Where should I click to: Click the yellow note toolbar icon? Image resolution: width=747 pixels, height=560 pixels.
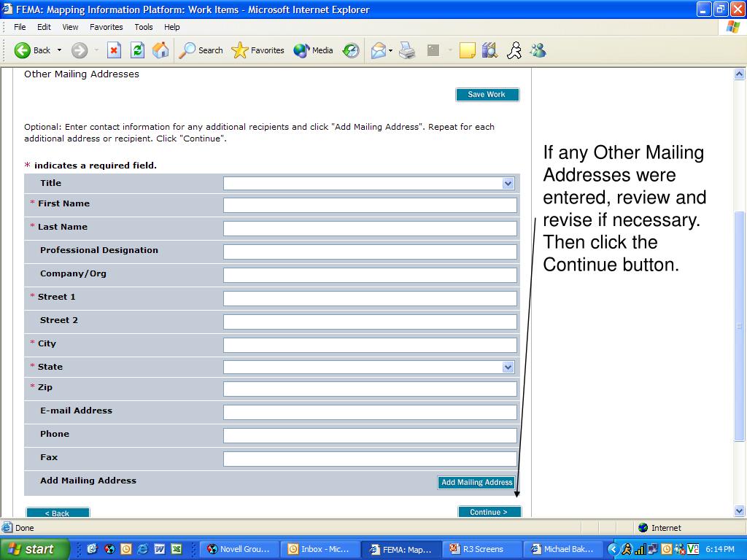pos(468,50)
